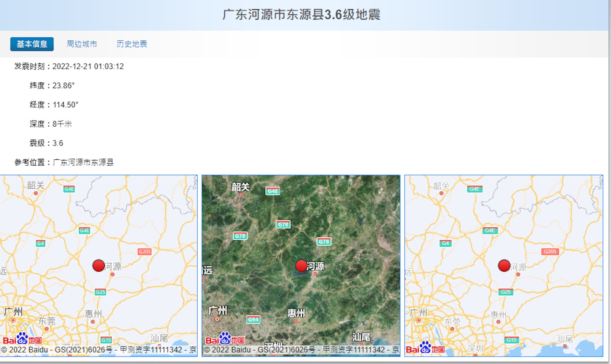Click 韶关 city label on satellite map
This screenshot has width=611, height=364.
click(x=241, y=187)
